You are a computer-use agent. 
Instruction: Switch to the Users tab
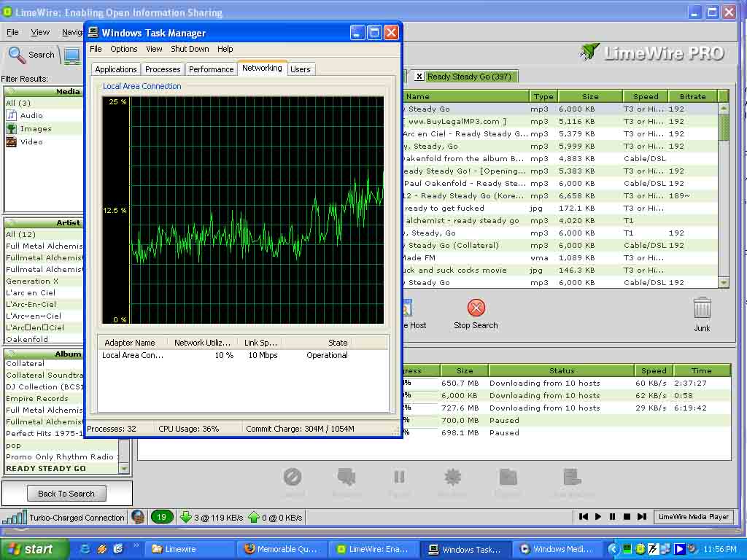tap(301, 69)
